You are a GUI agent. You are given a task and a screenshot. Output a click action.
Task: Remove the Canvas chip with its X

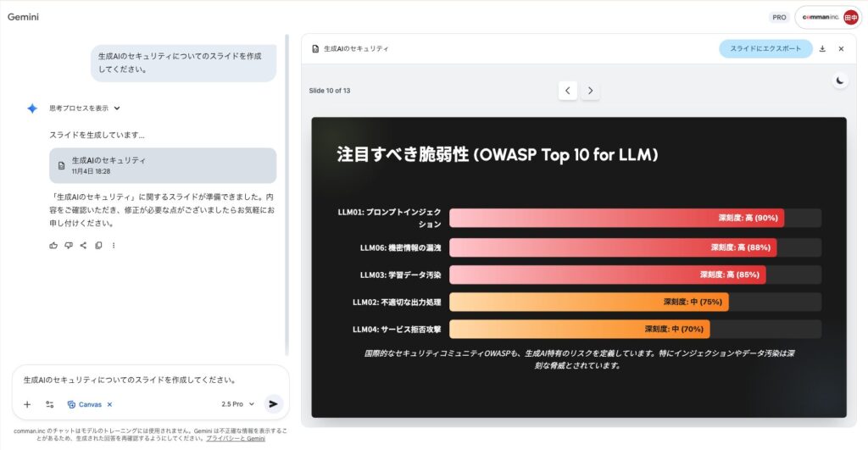point(110,404)
